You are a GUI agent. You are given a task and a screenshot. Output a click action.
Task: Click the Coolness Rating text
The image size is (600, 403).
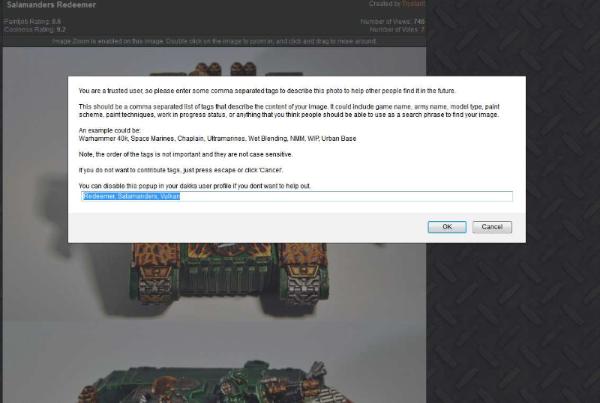(35, 29)
